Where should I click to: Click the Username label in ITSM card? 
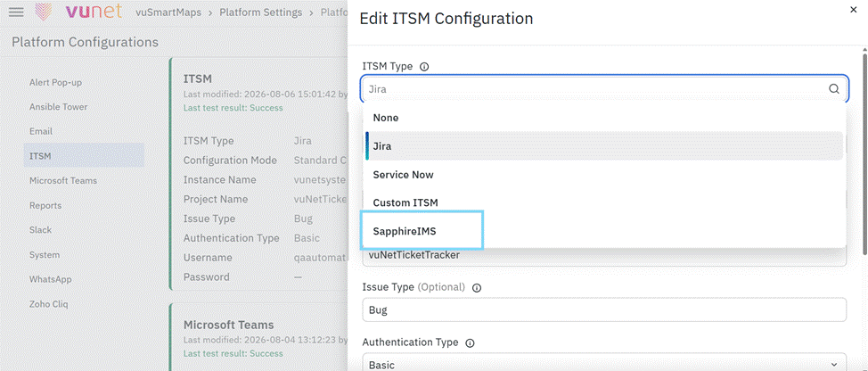click(x=208, y=258)
